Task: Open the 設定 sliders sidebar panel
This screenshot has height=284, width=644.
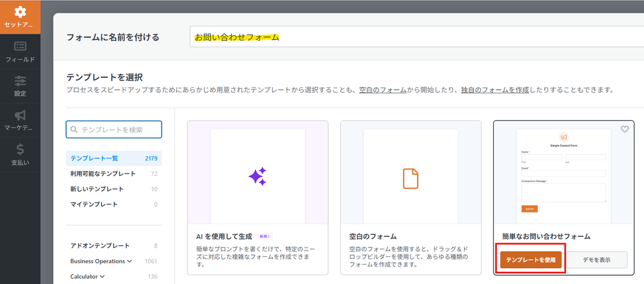Action: pyautogui.click(x=20, y=86)
